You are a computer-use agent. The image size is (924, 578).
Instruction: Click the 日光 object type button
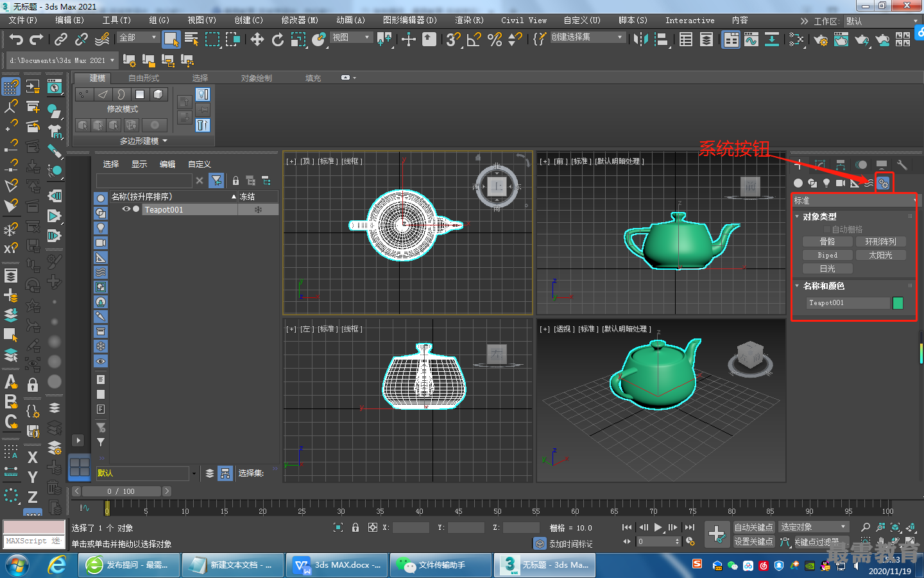[828, 269]
